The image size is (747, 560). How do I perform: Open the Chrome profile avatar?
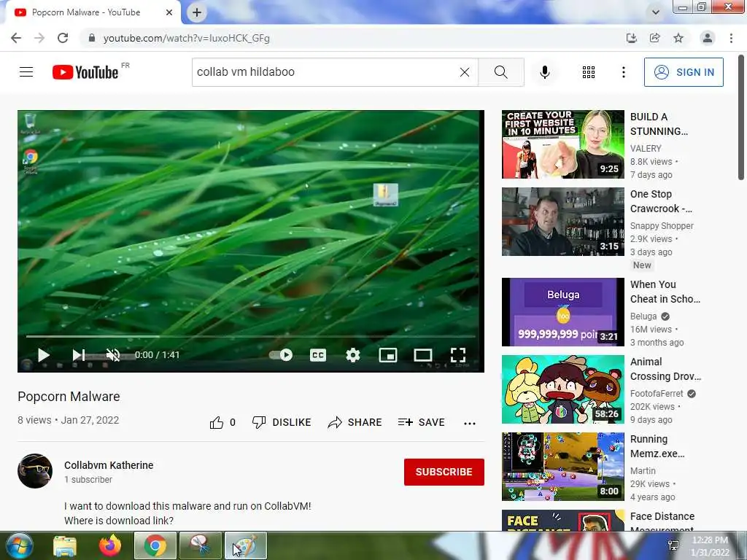(x=708, y=38)
